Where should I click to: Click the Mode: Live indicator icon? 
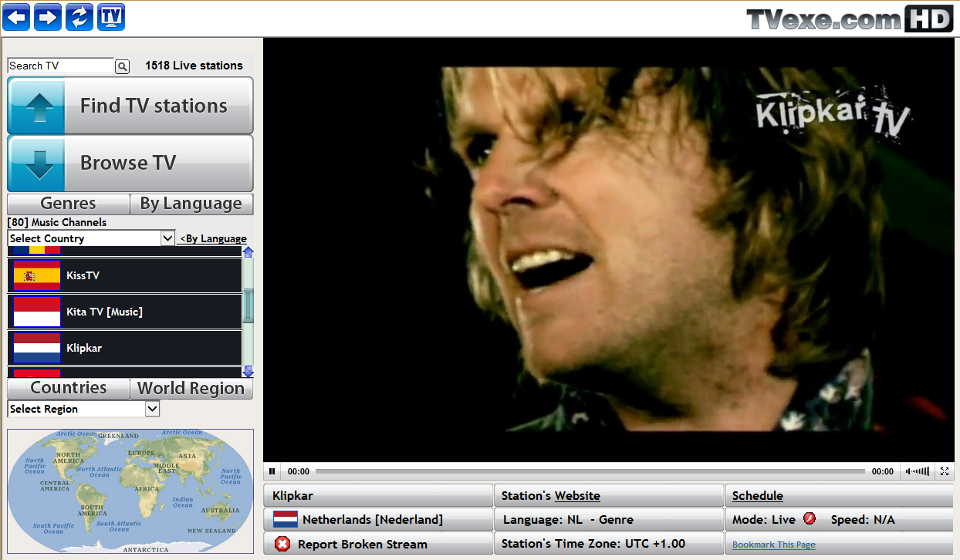tap(810, 519)
